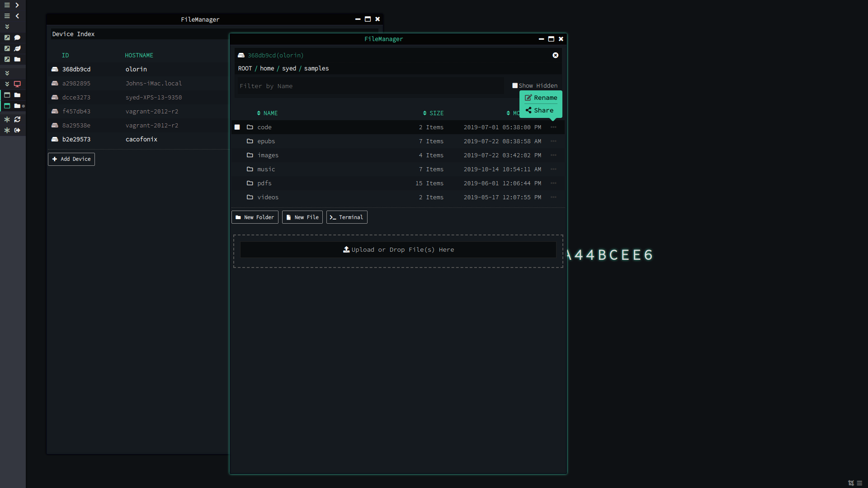
Task: Sort devices by HOSTNAME column header
Action: pos(139,55)
